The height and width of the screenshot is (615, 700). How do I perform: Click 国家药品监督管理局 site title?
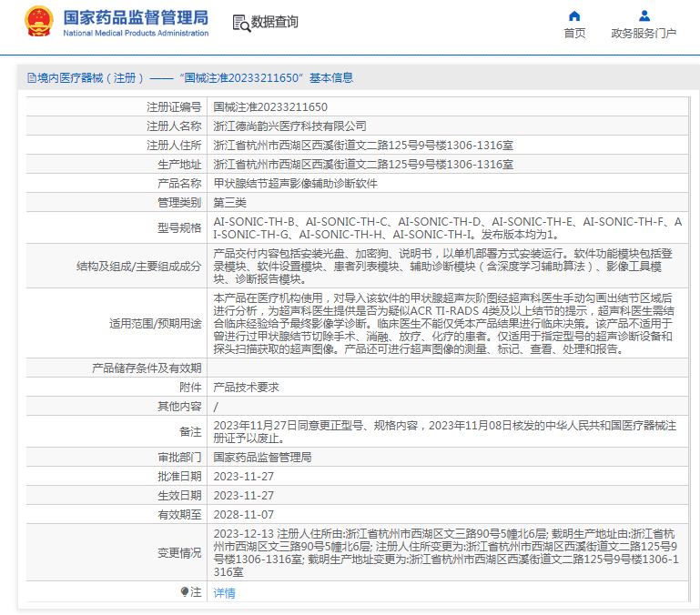pos(136,18)
